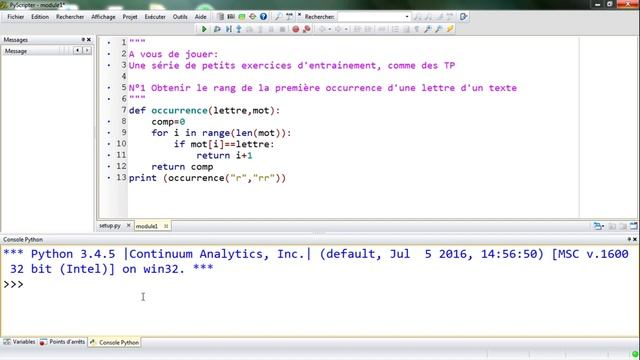Screen dimensions: 640x360
Task: Click the exit icon right of the search toolbar
Action: 463,17
